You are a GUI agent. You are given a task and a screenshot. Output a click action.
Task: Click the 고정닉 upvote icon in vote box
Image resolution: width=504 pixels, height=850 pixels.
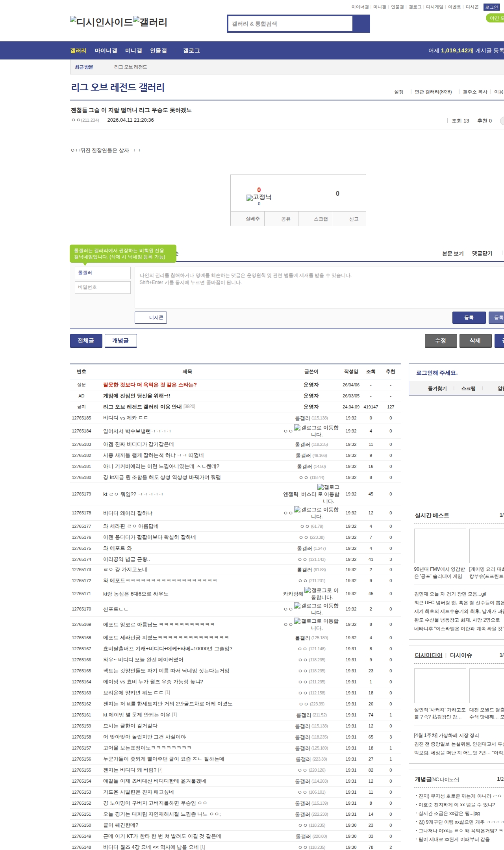[x=249, y=198]
